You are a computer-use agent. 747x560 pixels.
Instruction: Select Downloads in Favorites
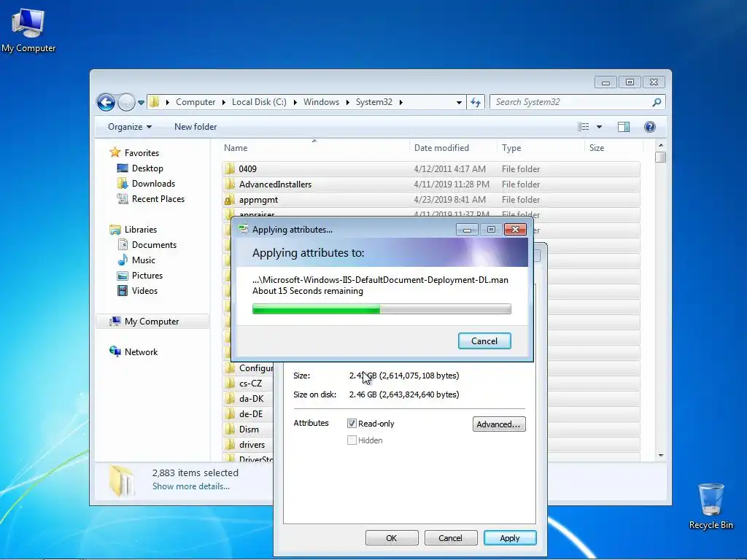[x=153, y=183]
